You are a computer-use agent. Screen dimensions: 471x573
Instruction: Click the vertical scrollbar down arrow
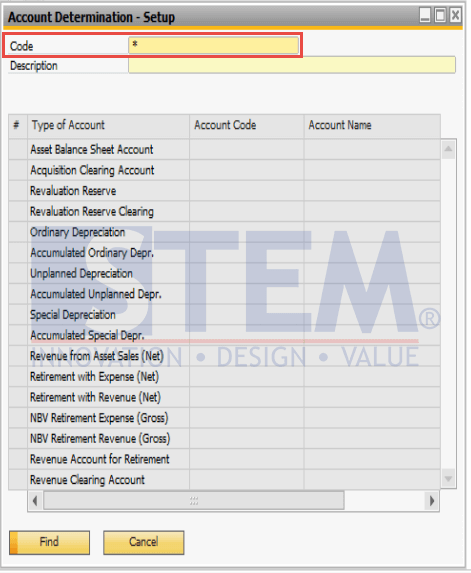click(448, 479)
